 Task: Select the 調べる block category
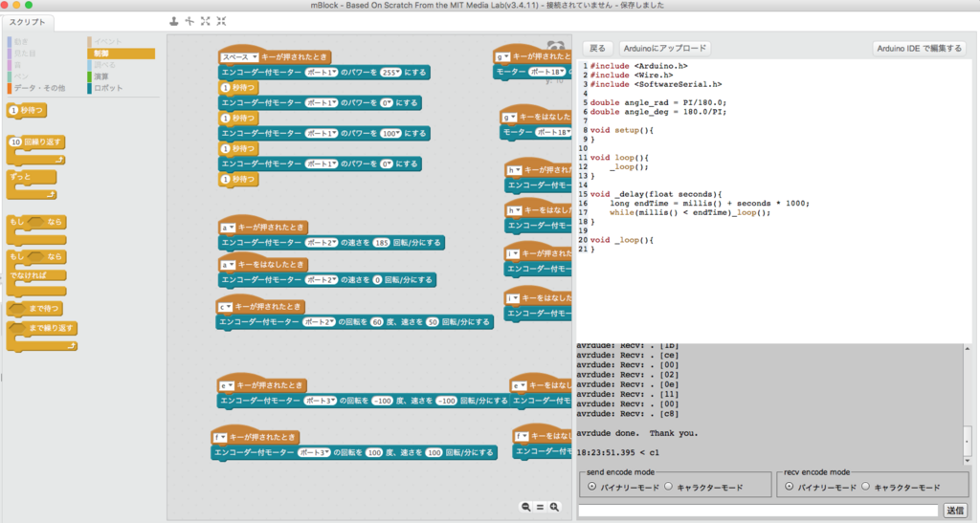coord(104,65)
